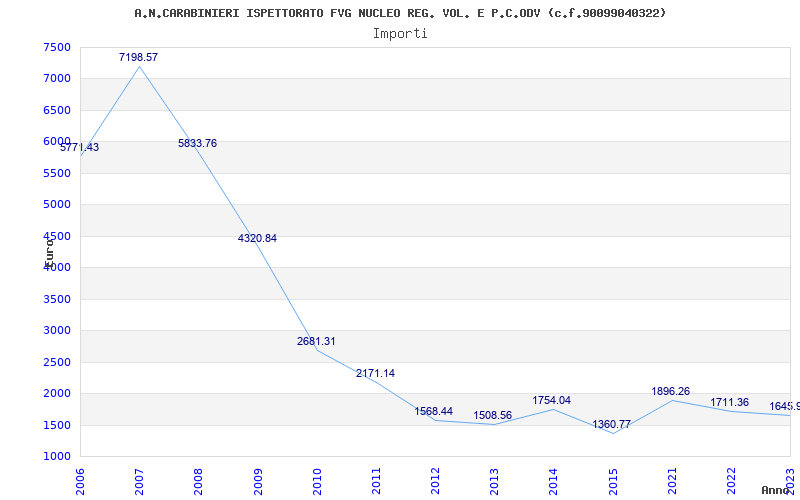Click the 'Importi' subtitle
The width and height of the screenshot is (800, 500).
pos(400,34)
